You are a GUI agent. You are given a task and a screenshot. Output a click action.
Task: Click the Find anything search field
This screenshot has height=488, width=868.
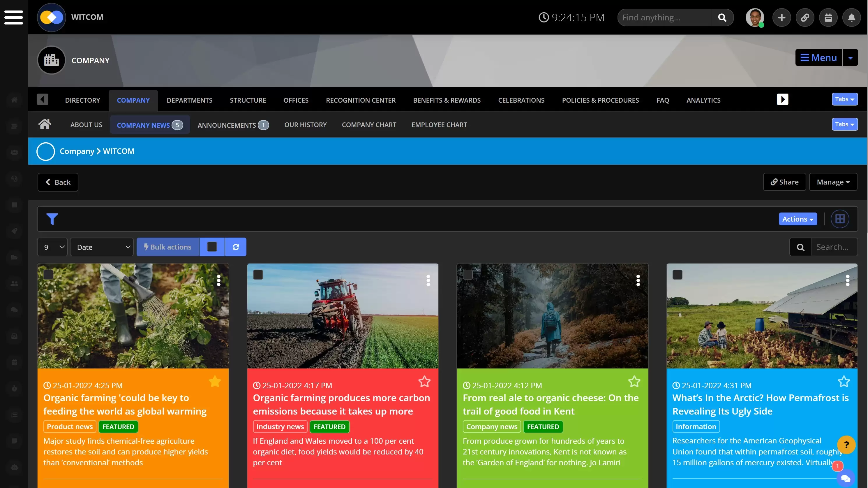(x=664, y=17)
